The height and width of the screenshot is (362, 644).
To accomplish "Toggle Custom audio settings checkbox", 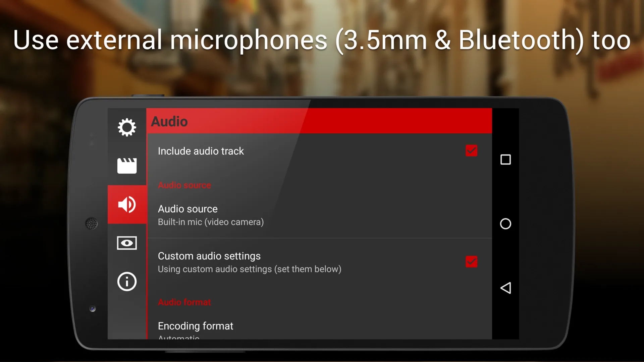I will coord(471,262).
